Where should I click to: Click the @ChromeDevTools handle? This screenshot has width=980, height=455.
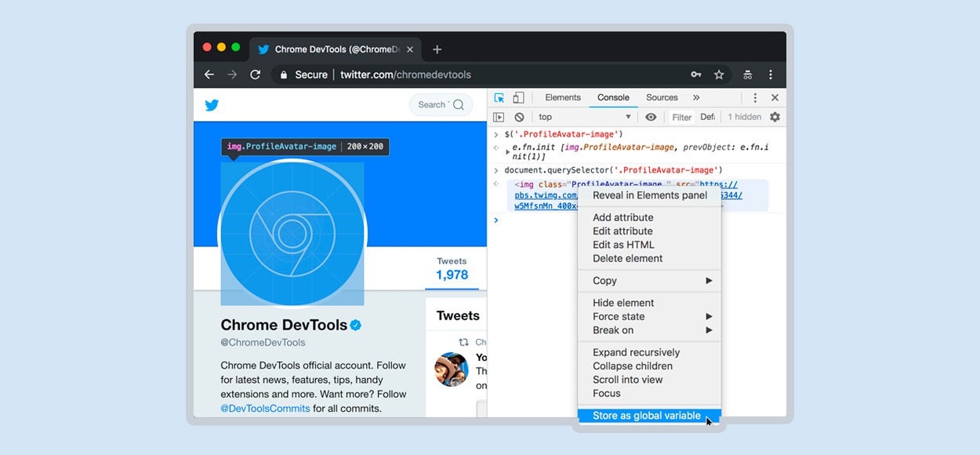(x=263, y=342)
